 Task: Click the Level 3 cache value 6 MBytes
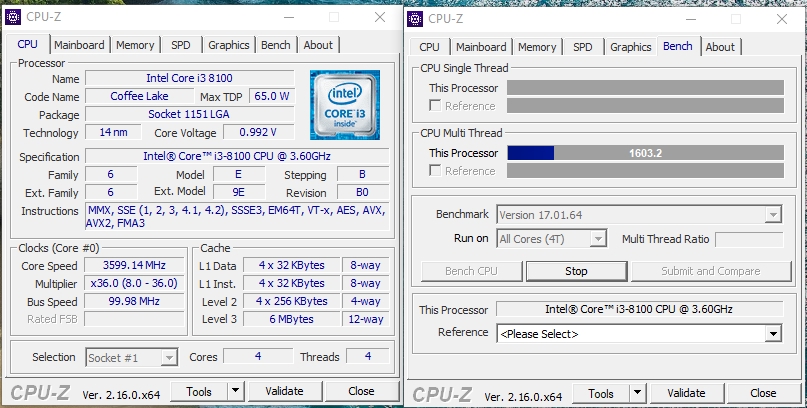click(x=291, y=319)
